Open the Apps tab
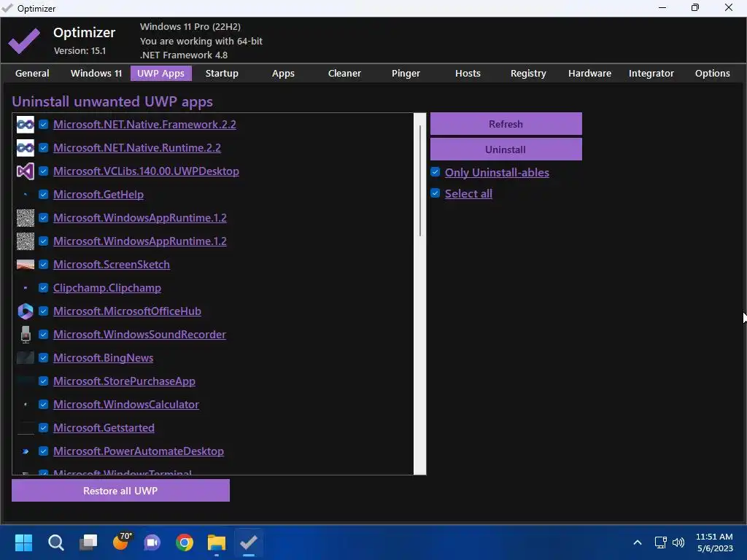 tap(283, 74)
